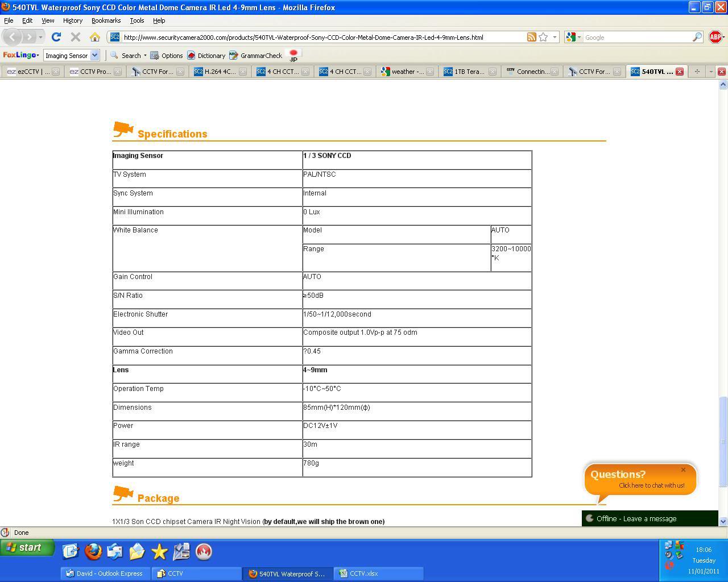
Task: Close the ezCCTV tab
Action: 56,72
